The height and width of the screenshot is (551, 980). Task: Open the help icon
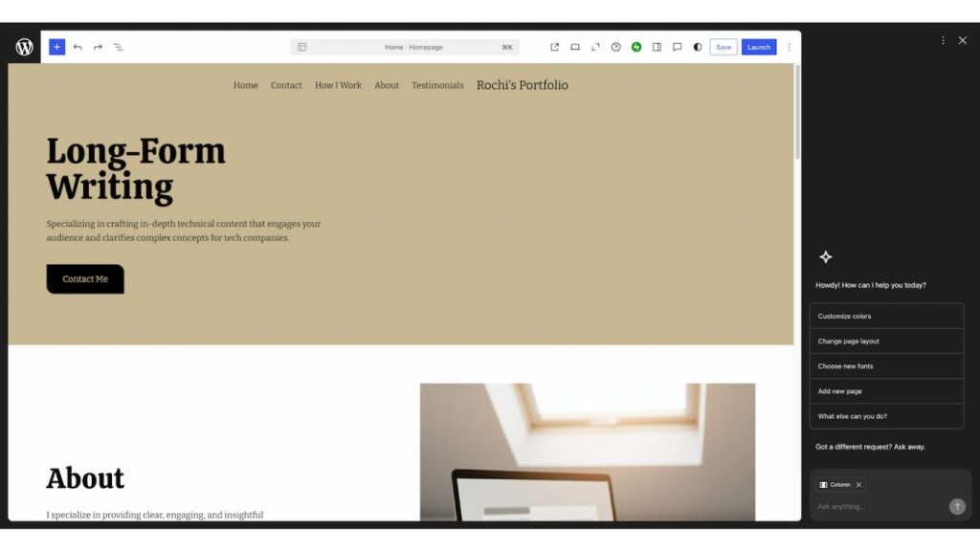coord(615,46)
